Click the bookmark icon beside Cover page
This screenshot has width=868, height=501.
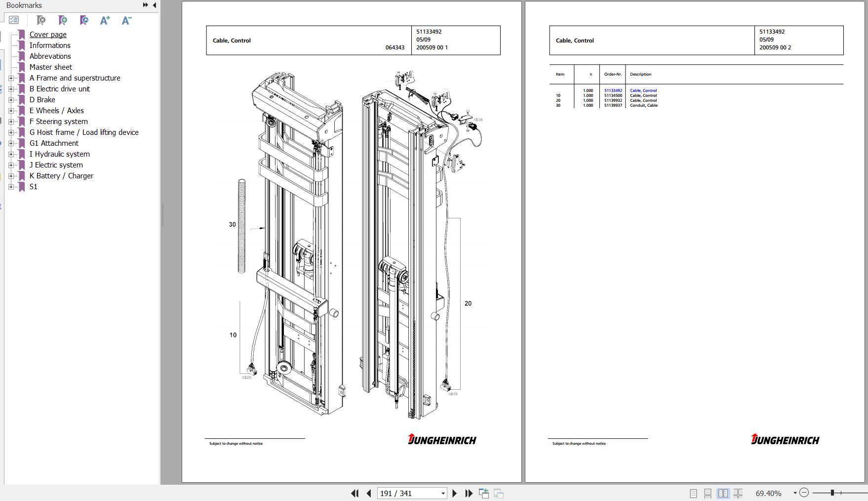point(22,35)
